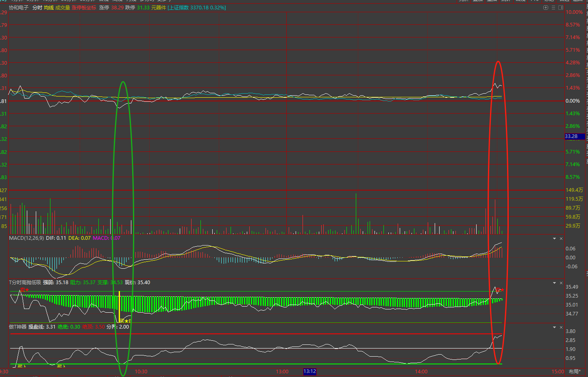Open the 做T神器 panel dropdown arrow
Screen dimensions: 588x377
tap(554, 327)
